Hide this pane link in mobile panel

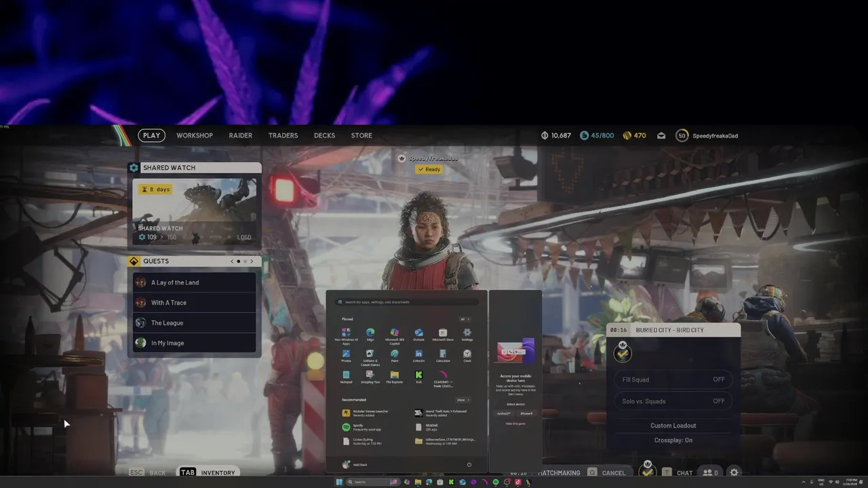point(515,424)
